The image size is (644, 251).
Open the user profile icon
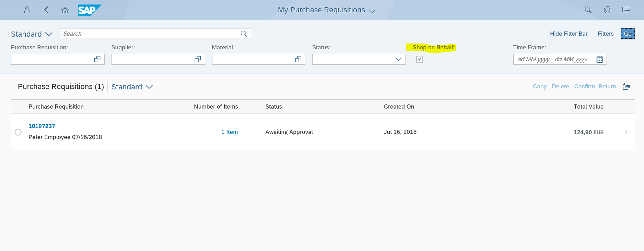point(27,10)
